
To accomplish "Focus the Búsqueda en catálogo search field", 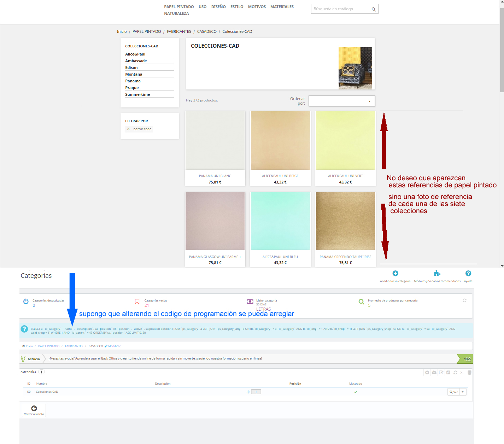I will [x=341, y=9].
